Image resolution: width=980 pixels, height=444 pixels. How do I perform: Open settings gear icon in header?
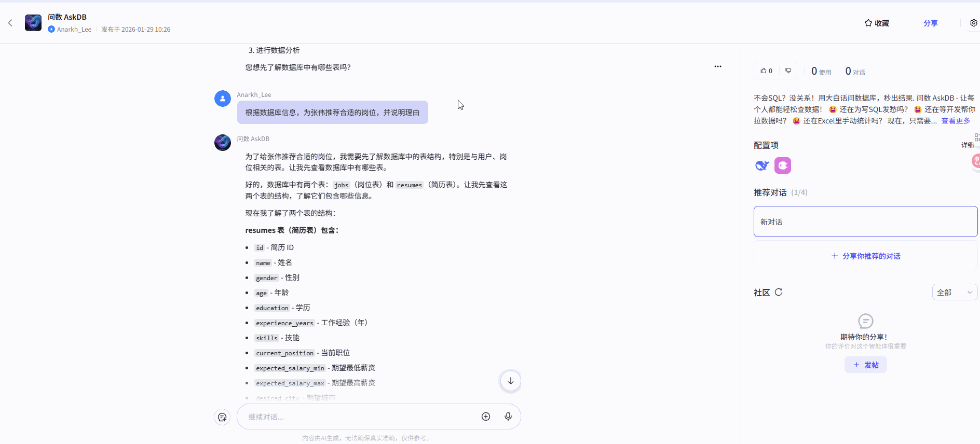(973, 23)
